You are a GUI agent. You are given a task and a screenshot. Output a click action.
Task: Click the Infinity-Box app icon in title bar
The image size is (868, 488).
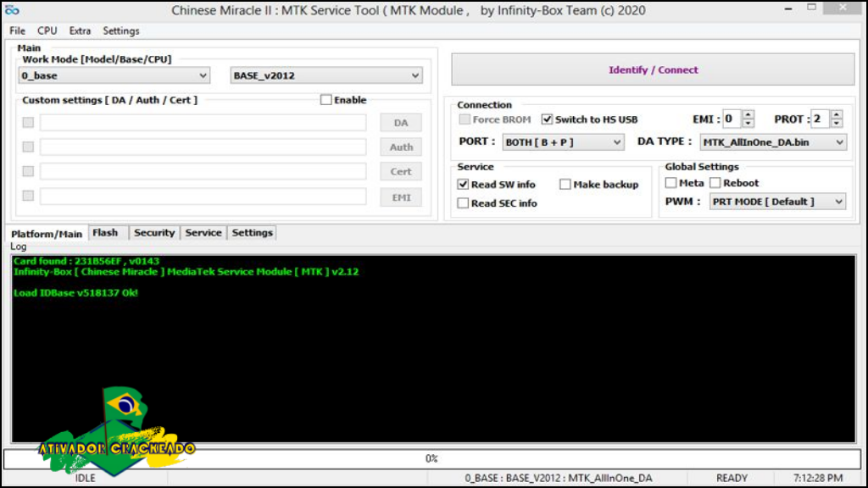12,10
